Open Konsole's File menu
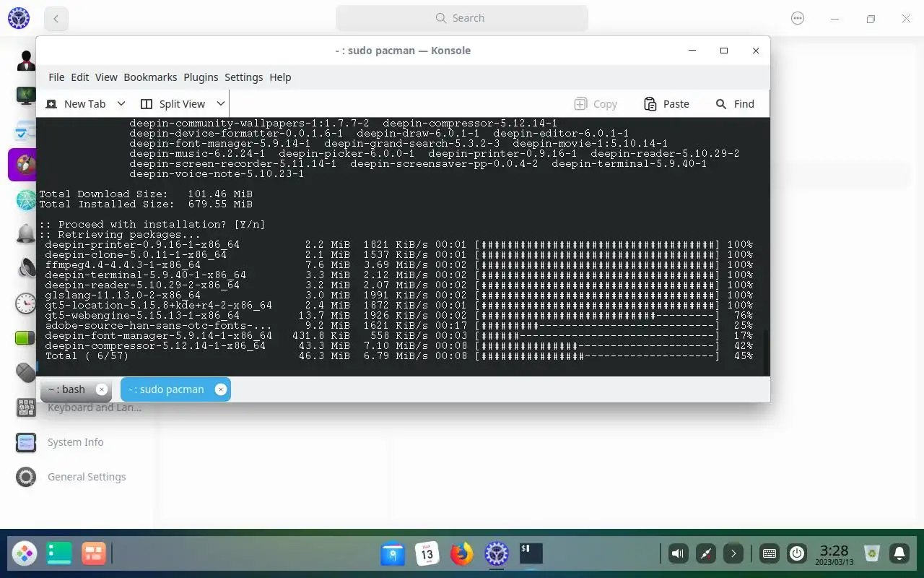Viewport: 924px width, 578px height. click(56, 77)
